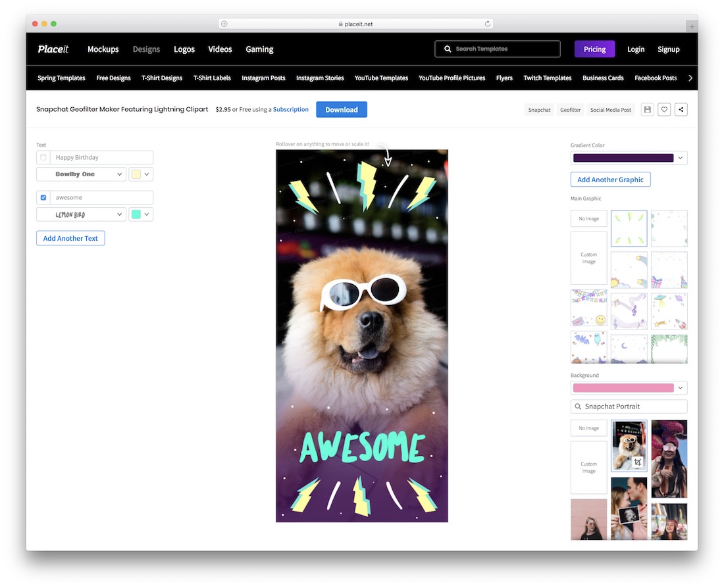Choose the woman with balloons background
This screenshot has height=588, width=724.
(669, 459)
